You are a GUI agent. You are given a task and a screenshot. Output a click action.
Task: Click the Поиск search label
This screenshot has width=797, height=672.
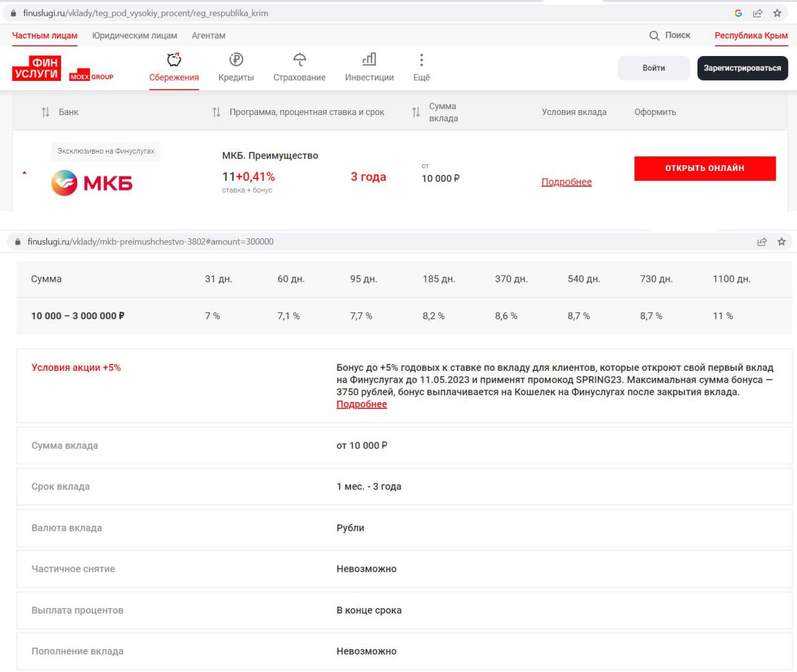point(677,35)
